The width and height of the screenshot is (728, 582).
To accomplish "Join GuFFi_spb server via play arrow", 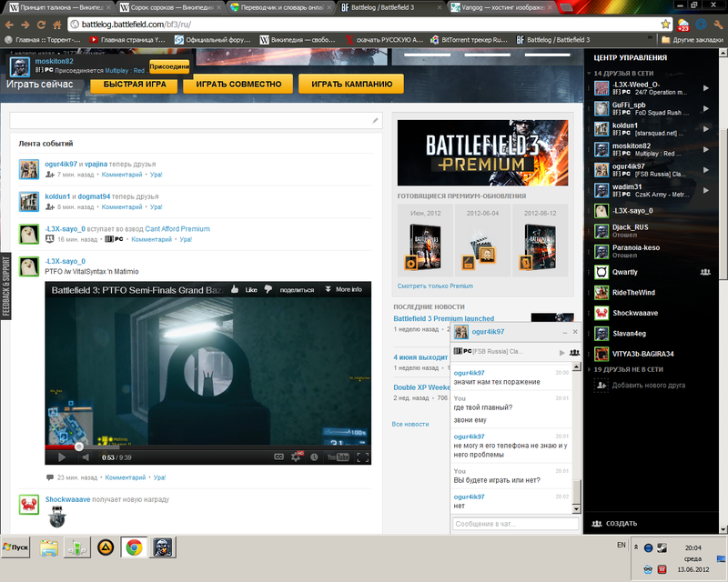I will [x=706, y=108].
